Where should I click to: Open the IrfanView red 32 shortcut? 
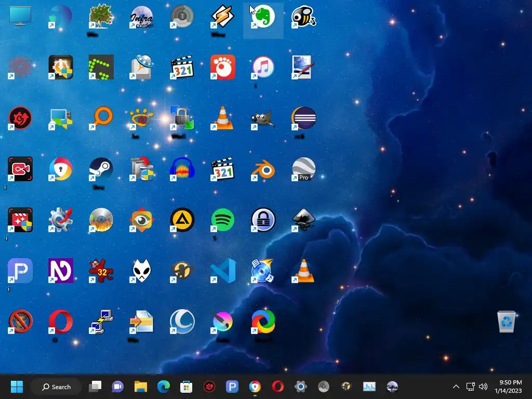101,271
